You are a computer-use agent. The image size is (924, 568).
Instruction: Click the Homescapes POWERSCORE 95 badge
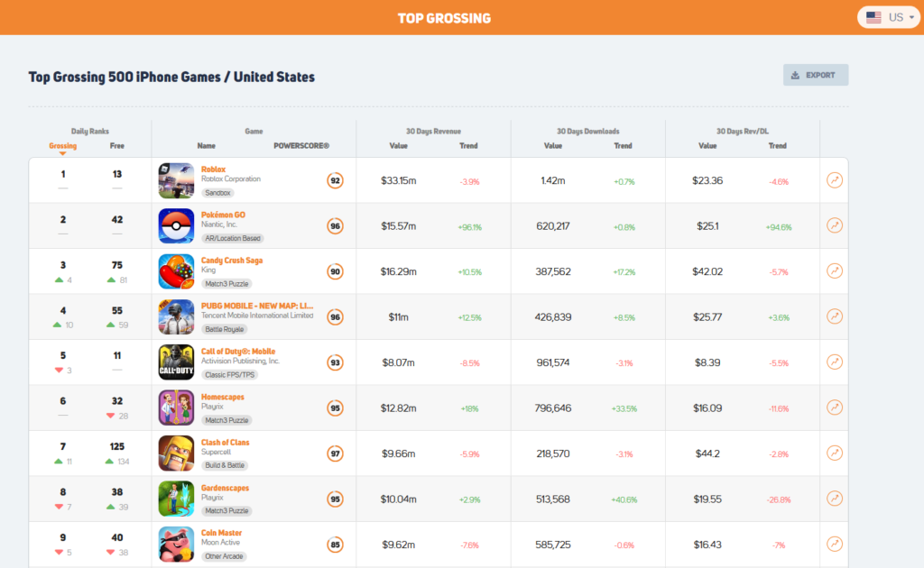click(x=336, y=408)
